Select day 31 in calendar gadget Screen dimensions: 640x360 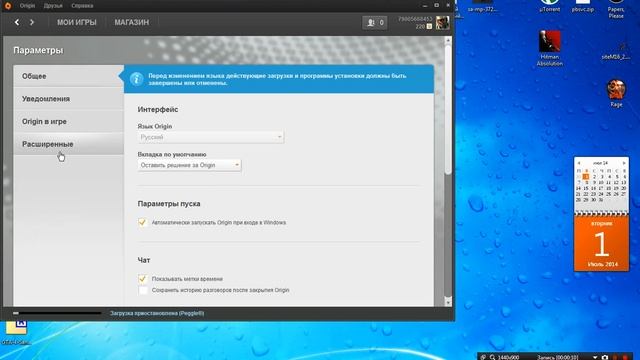(x=601, y=200)
